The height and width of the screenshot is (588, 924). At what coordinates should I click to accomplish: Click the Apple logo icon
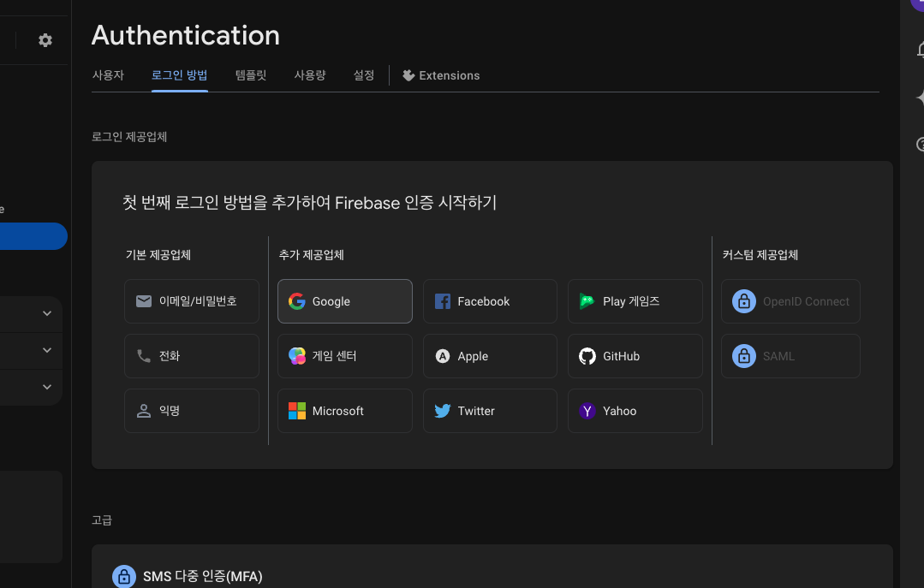(443, 356)
